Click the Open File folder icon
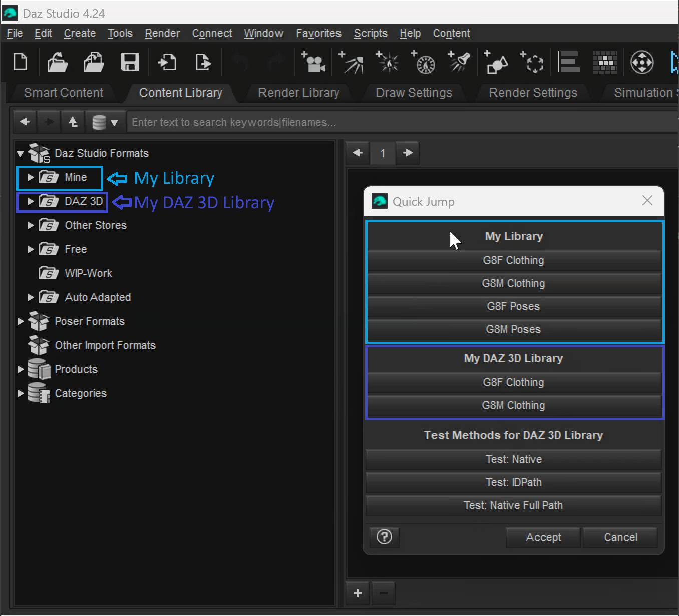This screenshot has height=616, width=679. [58, 63]
